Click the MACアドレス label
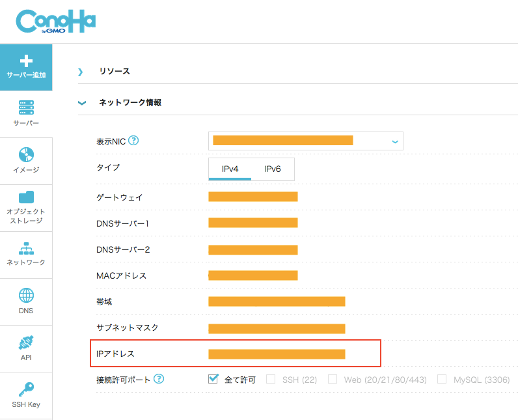The height and width of the screenshot is (420, 518). (121, 275)
